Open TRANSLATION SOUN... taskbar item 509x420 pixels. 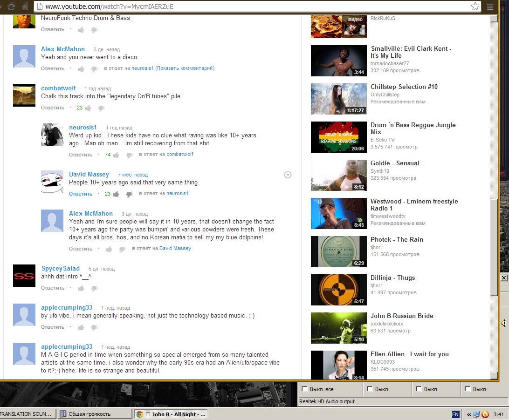coord(27,414)
